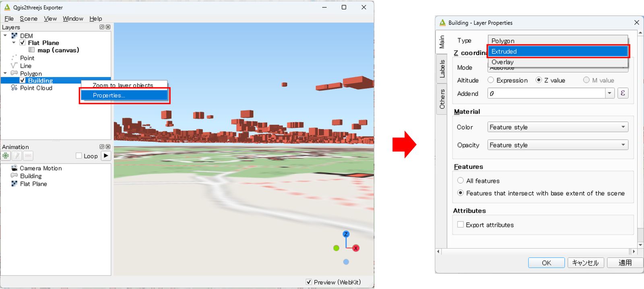The width and height of the screenshot is (644, 289).
Task: Collapse the Flat Plane tree node
Action: coord(14,42)
